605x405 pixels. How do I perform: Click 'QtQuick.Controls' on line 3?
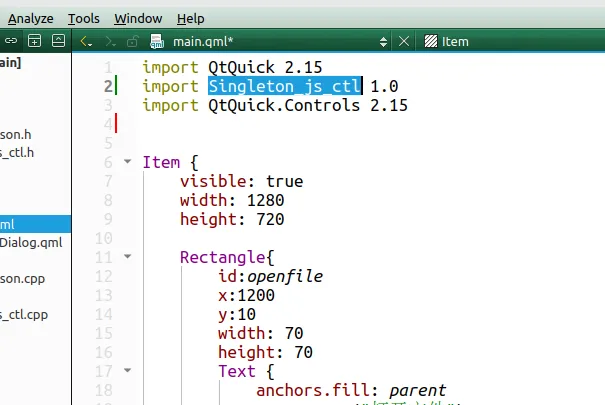click(284, 105)
